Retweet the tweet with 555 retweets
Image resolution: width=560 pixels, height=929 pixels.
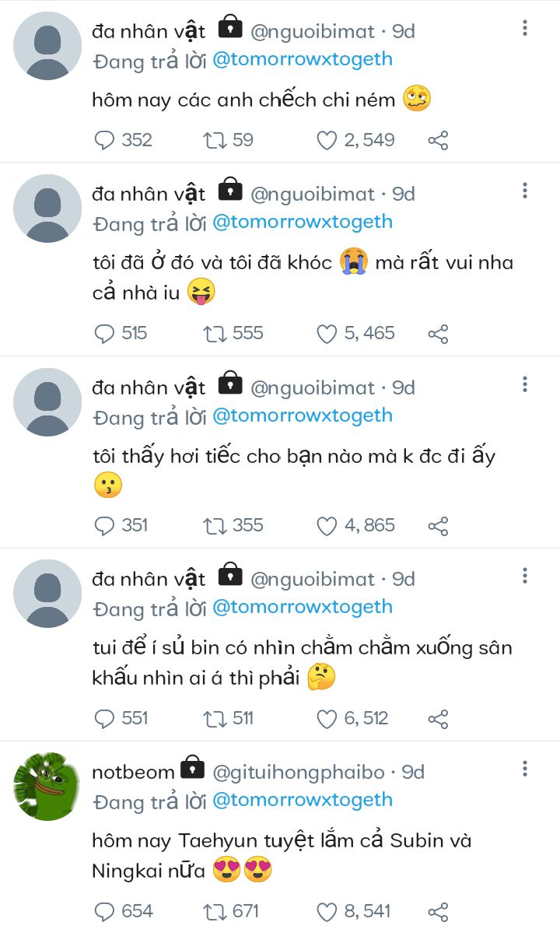(214, 334)
